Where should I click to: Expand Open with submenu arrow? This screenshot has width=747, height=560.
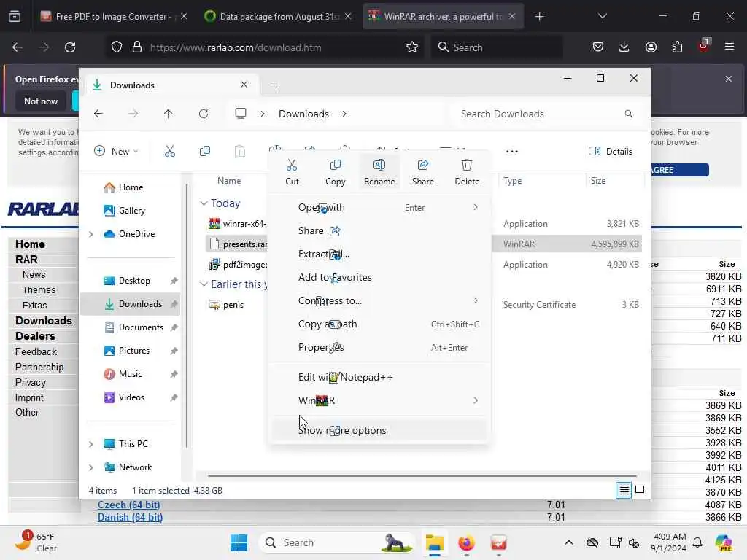click(x=476, y=207)
